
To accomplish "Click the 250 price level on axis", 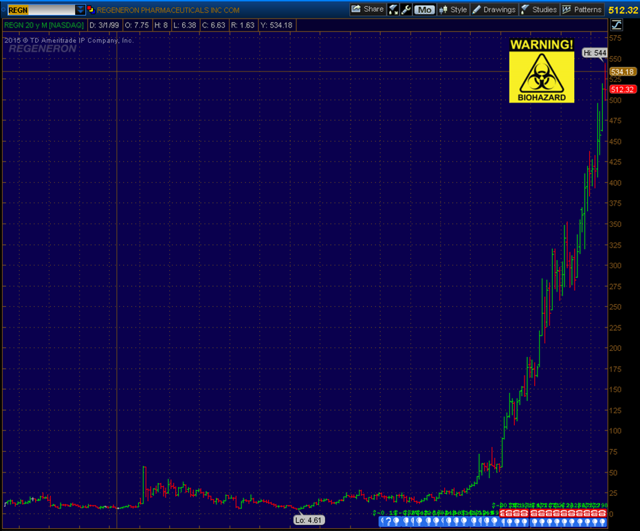I will (x=616, y=307).
